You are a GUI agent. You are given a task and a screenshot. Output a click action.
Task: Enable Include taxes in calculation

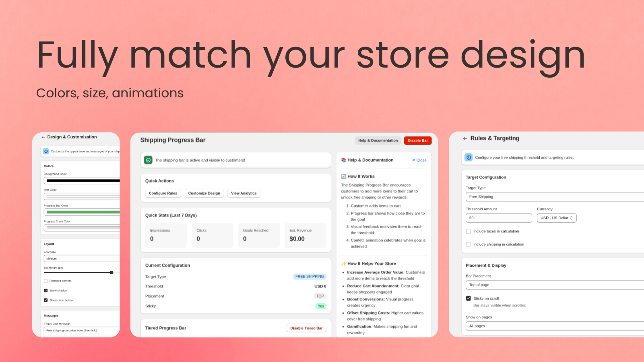[469, 231]
